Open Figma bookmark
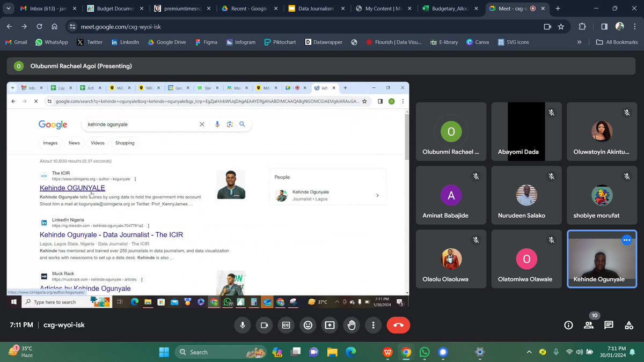Screen dimensions: 644x362 (x=206, y=42)
